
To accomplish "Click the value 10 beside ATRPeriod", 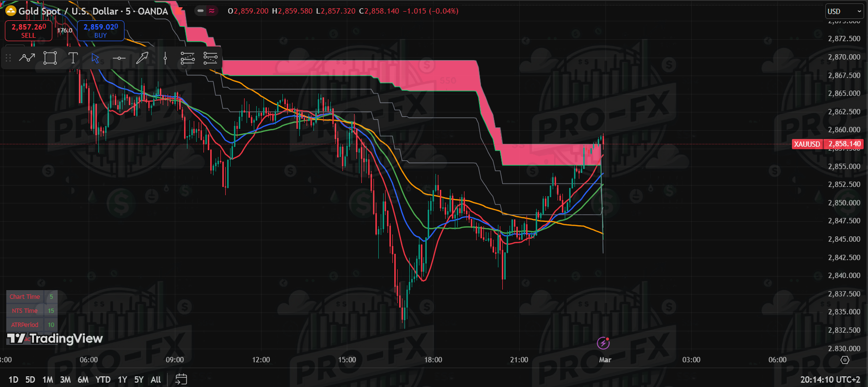I will 51,325.
